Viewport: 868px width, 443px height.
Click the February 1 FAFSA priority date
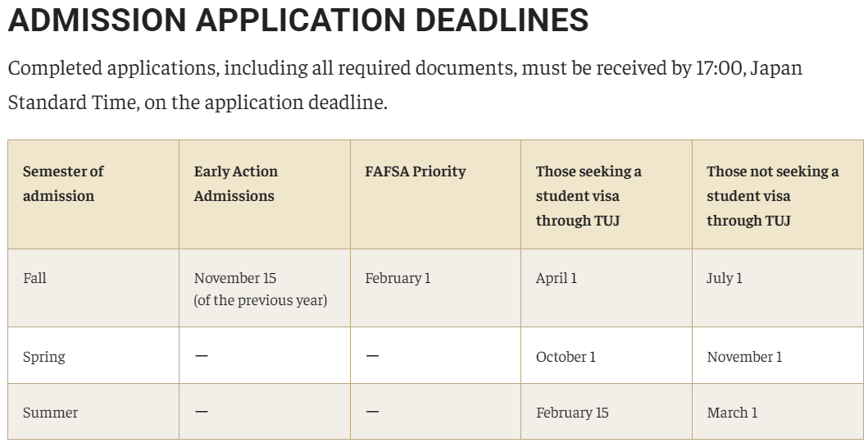398,278
